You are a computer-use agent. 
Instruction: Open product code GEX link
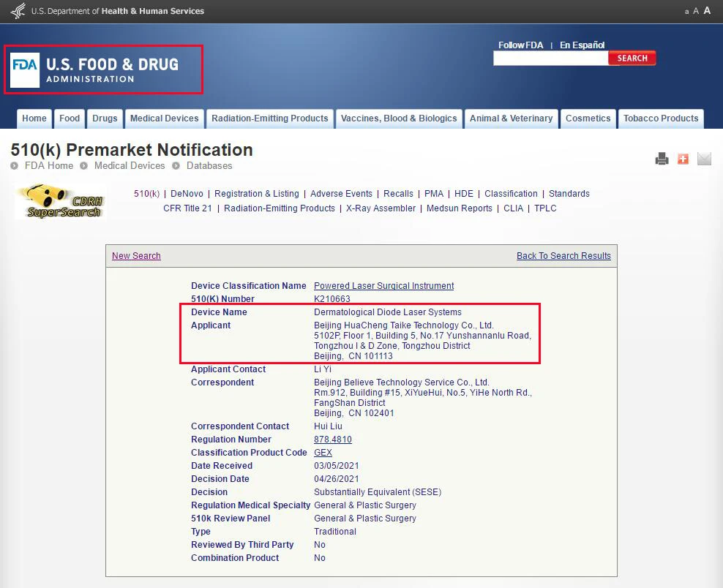point(323,453)
